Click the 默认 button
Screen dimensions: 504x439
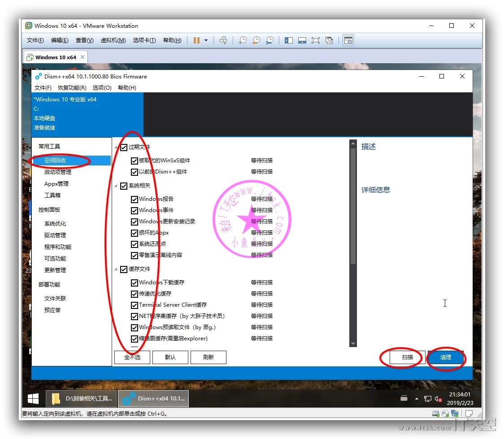point(170,357)
